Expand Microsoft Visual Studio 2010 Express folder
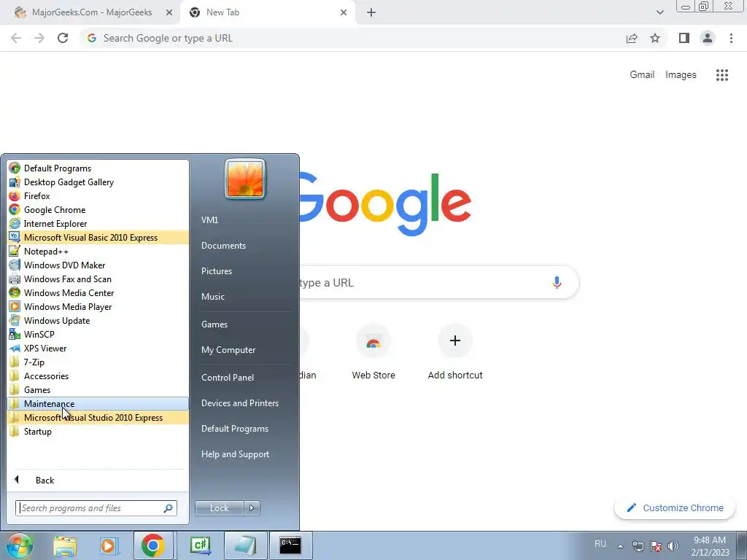This screenshot has width=747, height=560. point(98,417)
